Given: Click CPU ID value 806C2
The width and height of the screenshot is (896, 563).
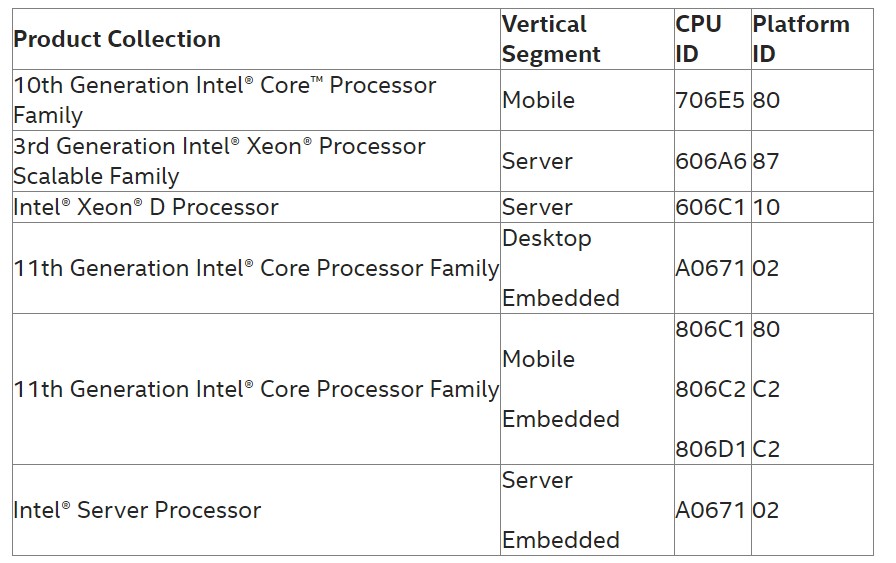Looking at the screenshot, I should (x=710, y=389).
